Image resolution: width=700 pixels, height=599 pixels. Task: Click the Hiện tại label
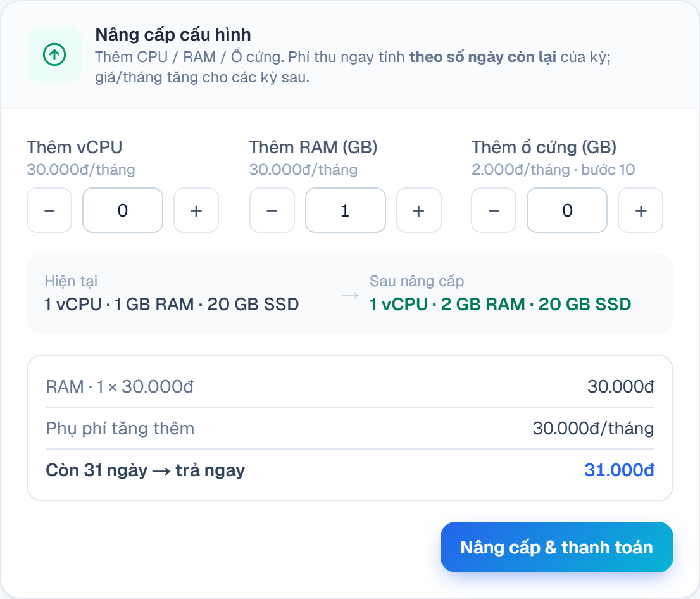click(71, 281)
